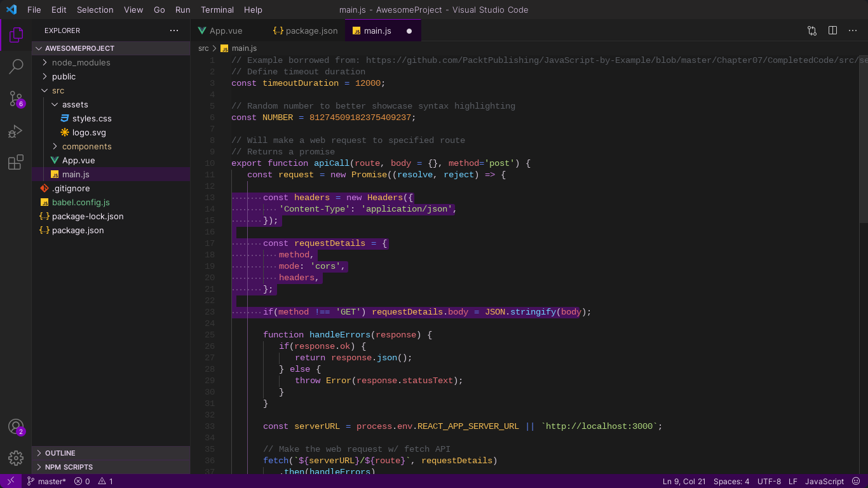Click the Accounts icon in activity bar
Screen dimensions: 868x488
click(x=16, y=426)
